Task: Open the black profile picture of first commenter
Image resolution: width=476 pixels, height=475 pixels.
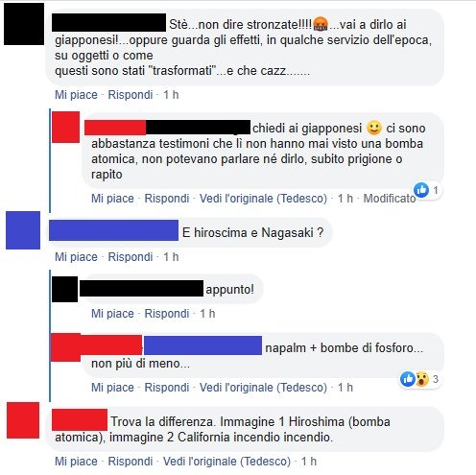Action: (24, 24)
